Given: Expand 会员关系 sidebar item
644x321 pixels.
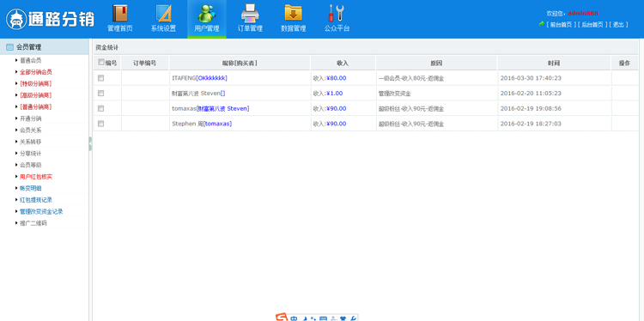Looking at the screenshot, I should [x=30, y=130].
